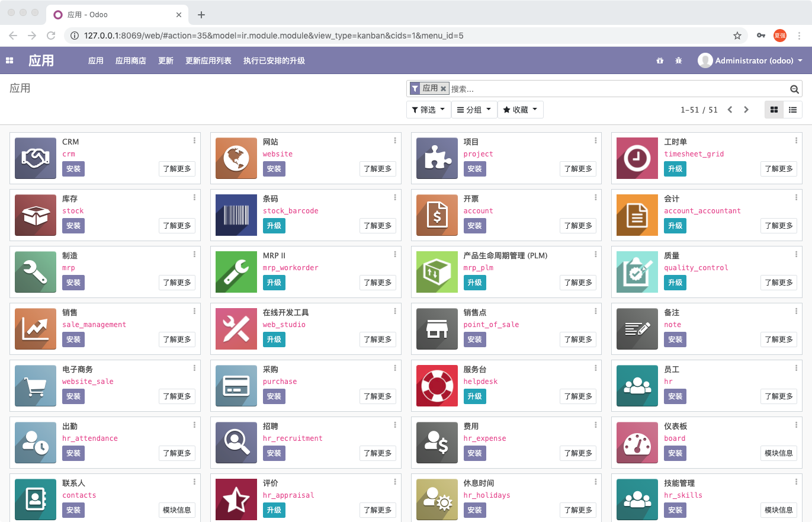Open the three-dot menu on 库存 card
812x522 pixels.
[x=194, y=197]
